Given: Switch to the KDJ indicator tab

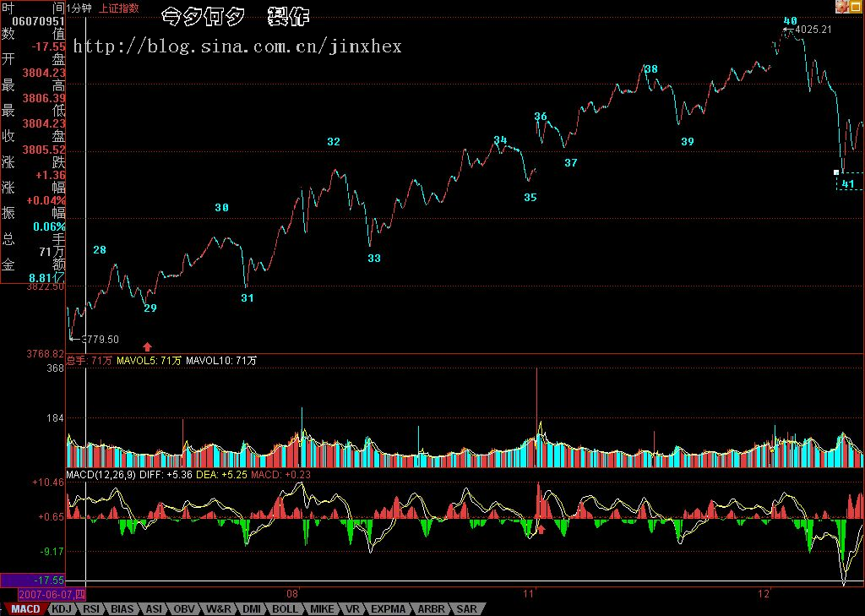Looking at the screenshot, I should pyautogui.click(x=62, y=608).
